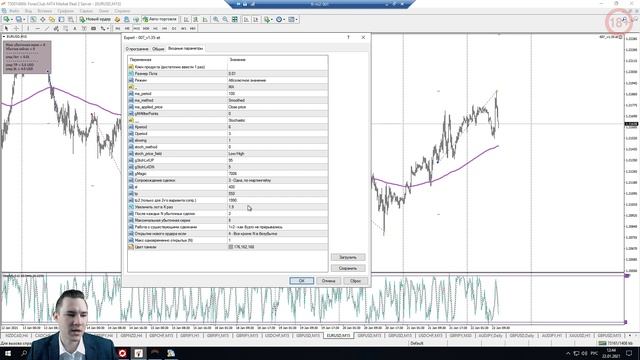This screenshot has height=360, width=640.
Task: Edit the pMagic value field
Action: click(x=277, y=173)
